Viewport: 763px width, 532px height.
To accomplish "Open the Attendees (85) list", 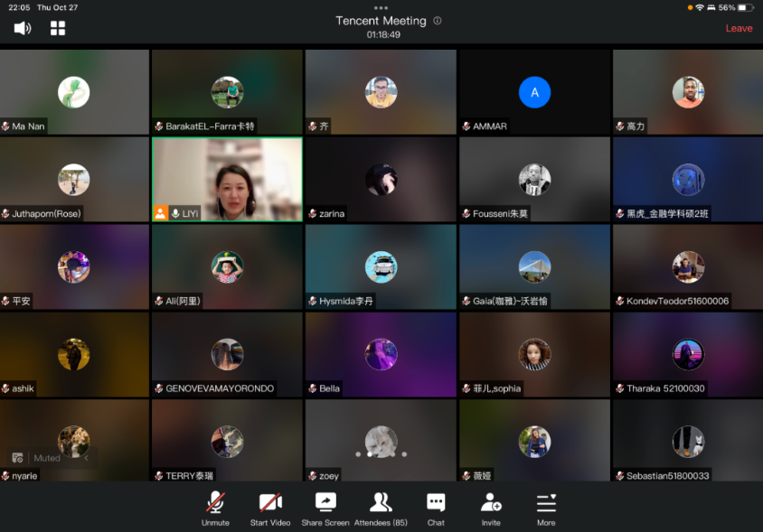I will [x=381, y=509].
